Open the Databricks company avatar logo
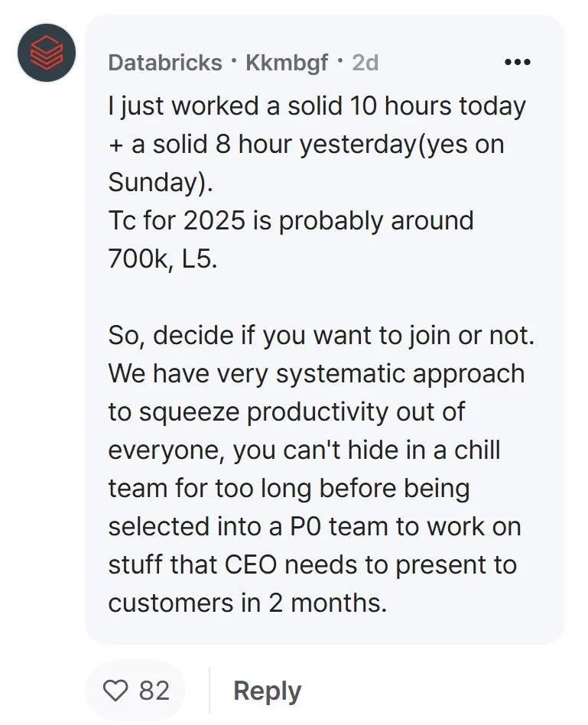This screenshot has height=725, width=588. [x=47, y=53]
